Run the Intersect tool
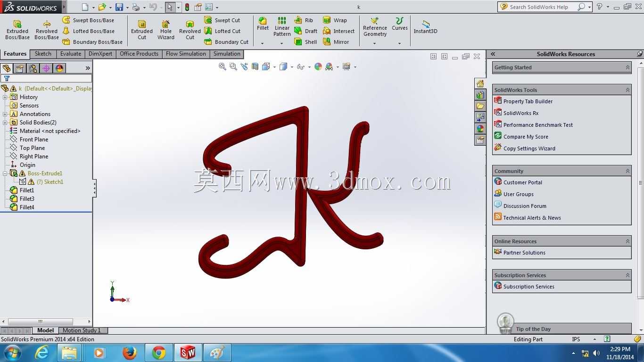 pyautogui.click(x=339, y=31)
